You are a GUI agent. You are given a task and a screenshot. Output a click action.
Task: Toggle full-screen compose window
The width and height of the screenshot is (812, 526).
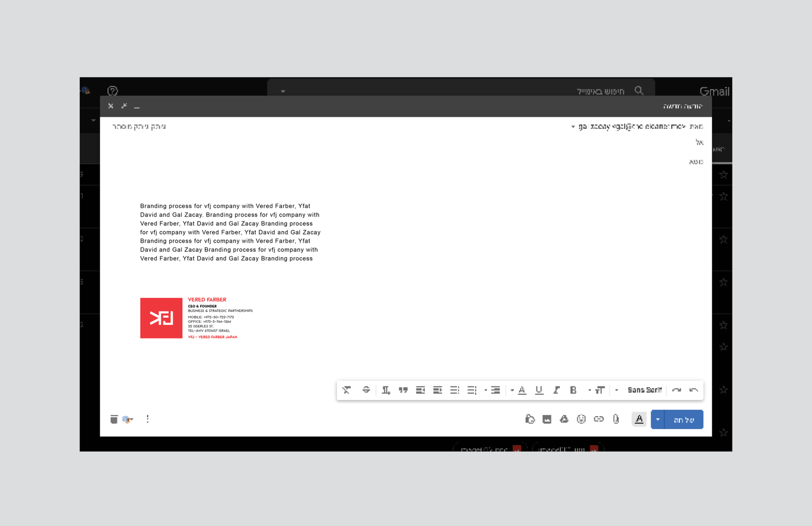124,106
